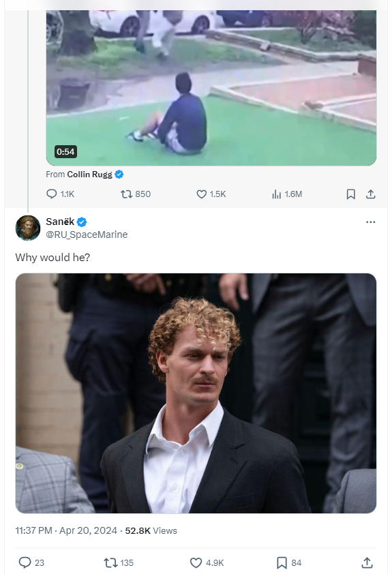The width and height of the screenshot is (392, 574).
Task: Play the 0:54 video clip
Action: point(211,88)
